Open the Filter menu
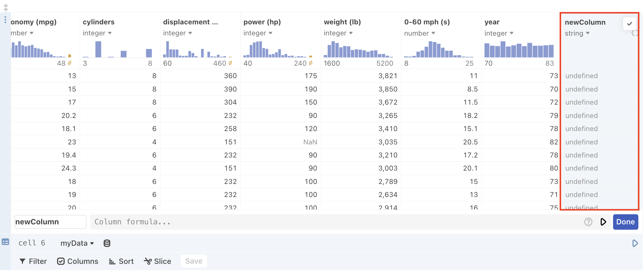Viewport: 644px width, 271px height. (x=33, y=261)
